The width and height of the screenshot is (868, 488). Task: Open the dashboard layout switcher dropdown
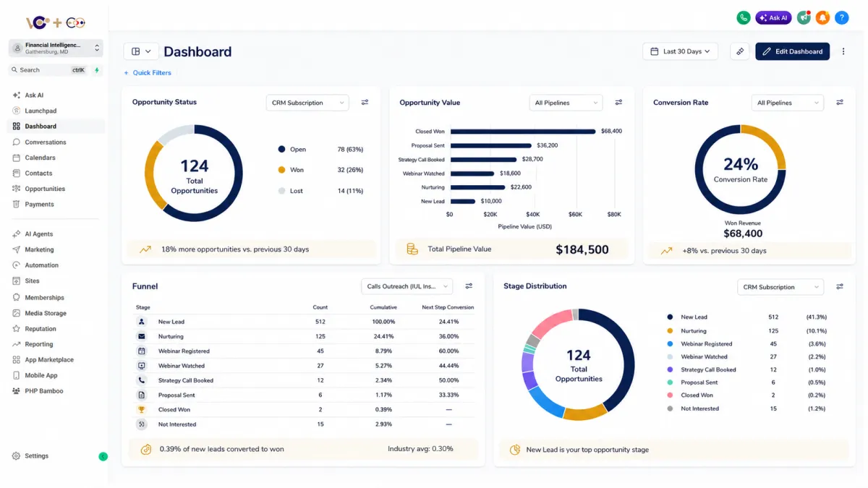coord(140,51)
